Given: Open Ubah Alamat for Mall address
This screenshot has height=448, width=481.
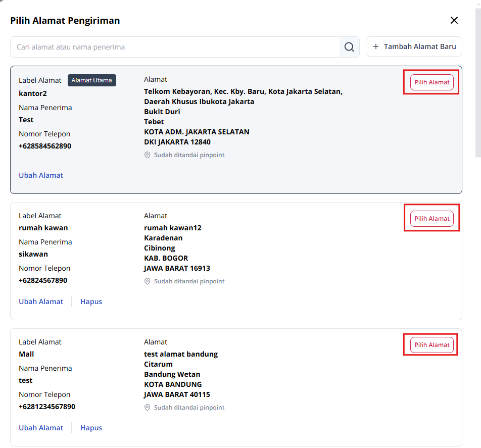Looking at the screenshot, I should (x=41, y=428).
